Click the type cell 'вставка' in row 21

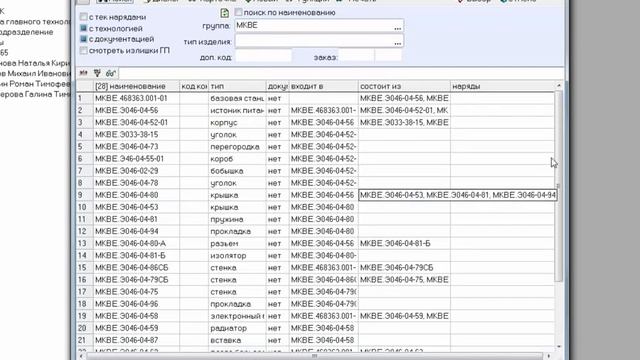(237, 340)
